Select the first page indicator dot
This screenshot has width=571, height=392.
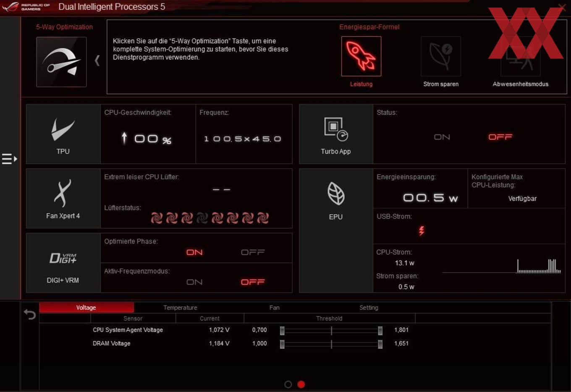(x=288, y=384)
